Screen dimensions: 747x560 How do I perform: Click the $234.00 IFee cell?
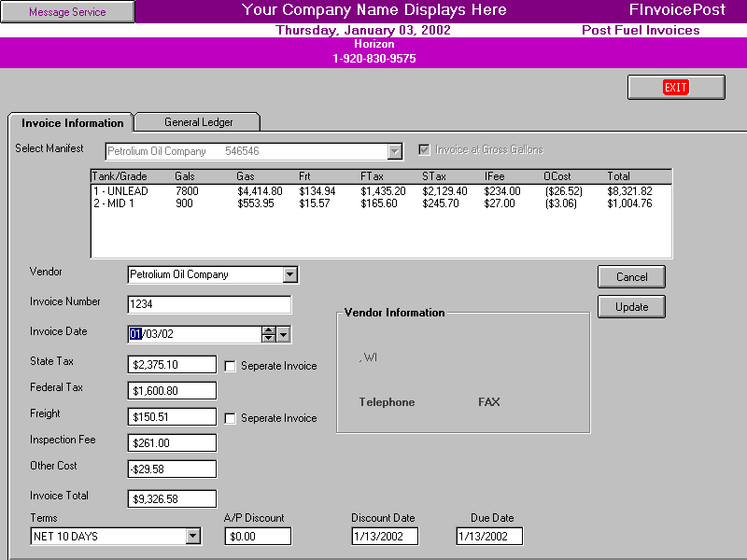502,191
